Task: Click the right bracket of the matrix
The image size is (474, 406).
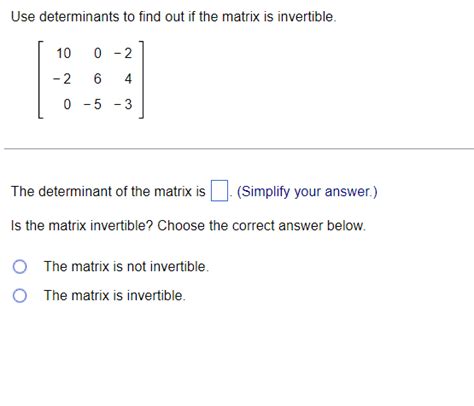Action: pyautogui.click(x=141, y=80)
